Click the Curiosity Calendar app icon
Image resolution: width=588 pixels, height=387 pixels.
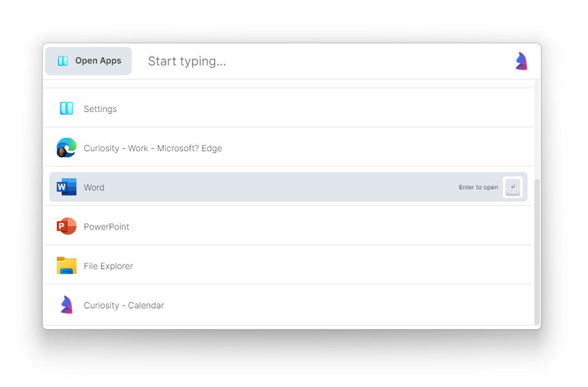tap(66, 304)
